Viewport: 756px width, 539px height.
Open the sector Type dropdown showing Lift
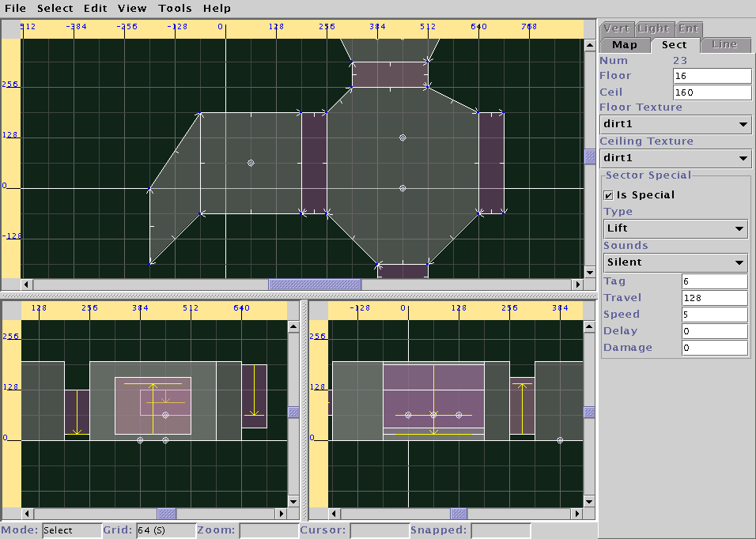pyautogui.click(x=675, y=229)
